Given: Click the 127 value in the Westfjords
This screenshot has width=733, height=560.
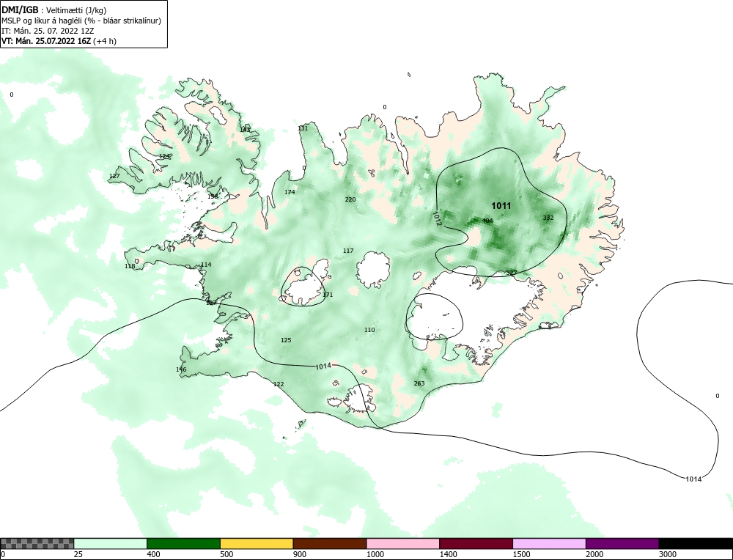Looking at the screenshot, I should tap(114, 176).
